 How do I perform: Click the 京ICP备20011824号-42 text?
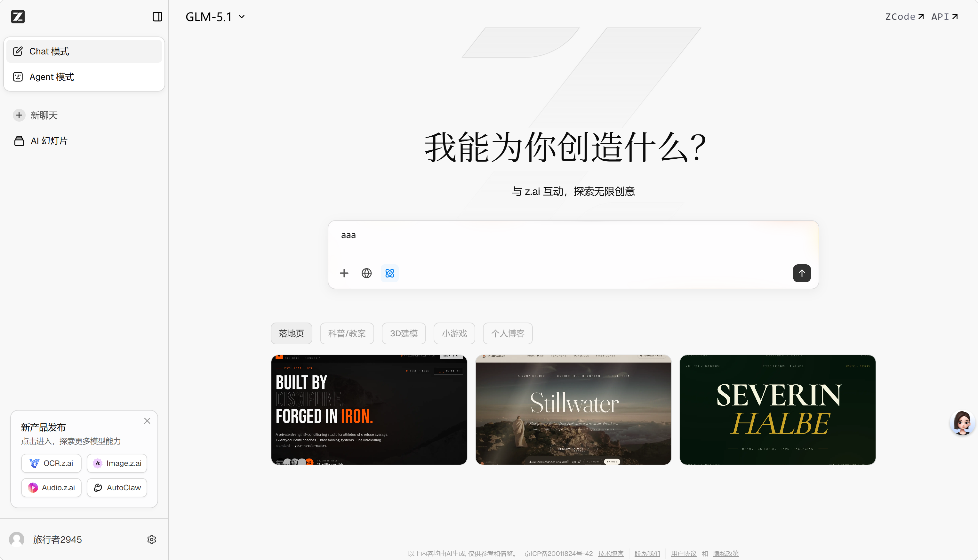(x=558, y=554)
